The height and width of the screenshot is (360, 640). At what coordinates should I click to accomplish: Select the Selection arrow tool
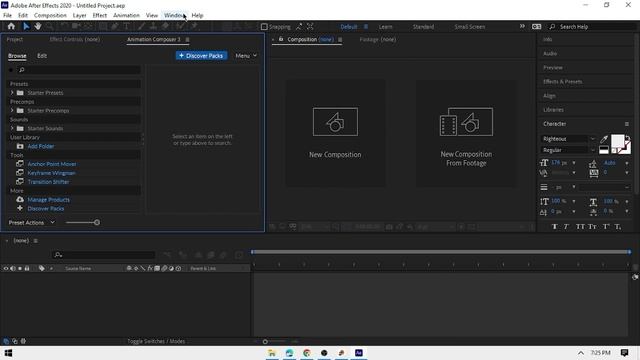point(26,26)
